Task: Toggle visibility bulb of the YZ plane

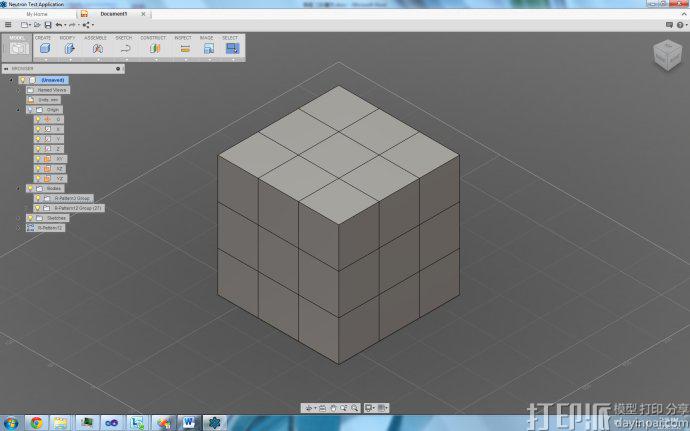Action: 38,178
